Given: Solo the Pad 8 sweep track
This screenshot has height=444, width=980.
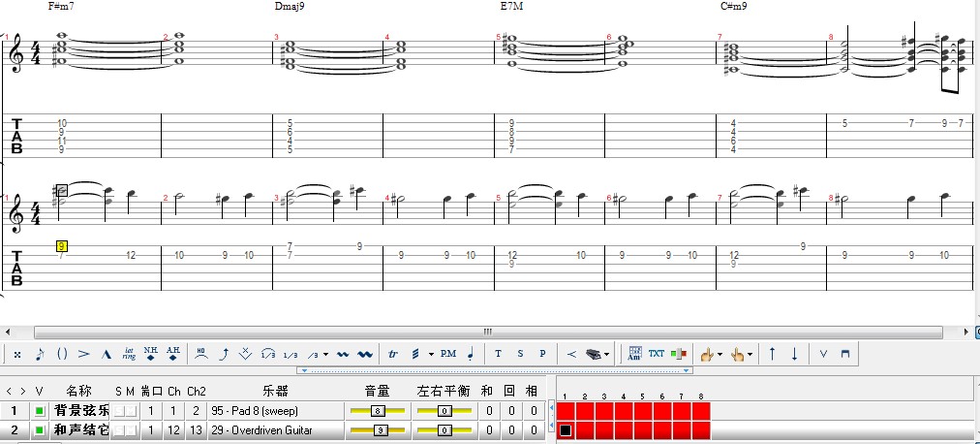Looking at the screenshot, I should (119, 411).
